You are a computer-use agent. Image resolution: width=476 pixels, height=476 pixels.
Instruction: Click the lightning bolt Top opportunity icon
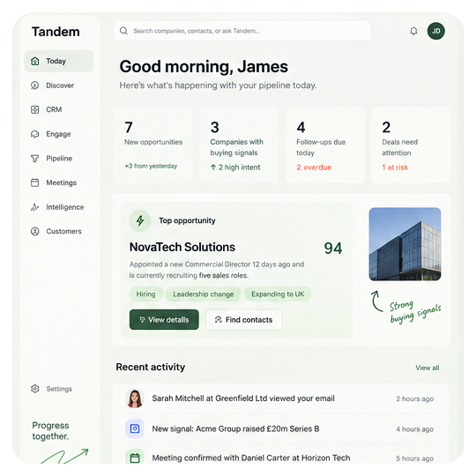[140, 220]
